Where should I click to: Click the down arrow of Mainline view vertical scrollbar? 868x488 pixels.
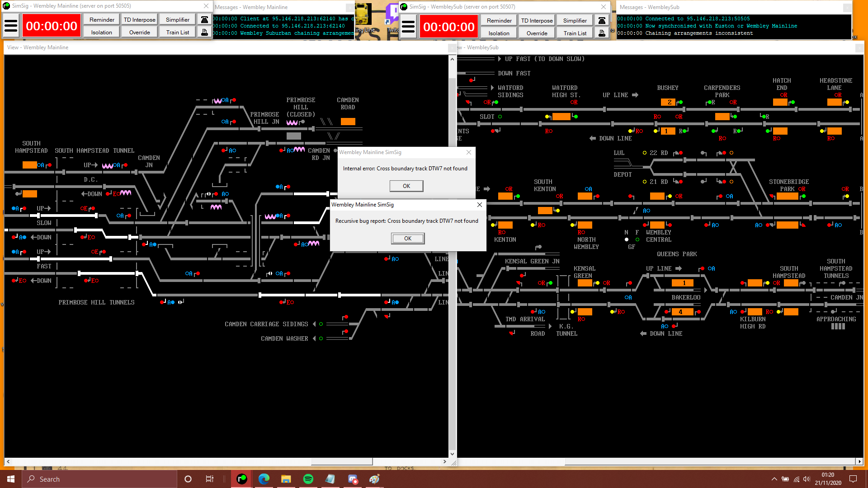(452, 454)
